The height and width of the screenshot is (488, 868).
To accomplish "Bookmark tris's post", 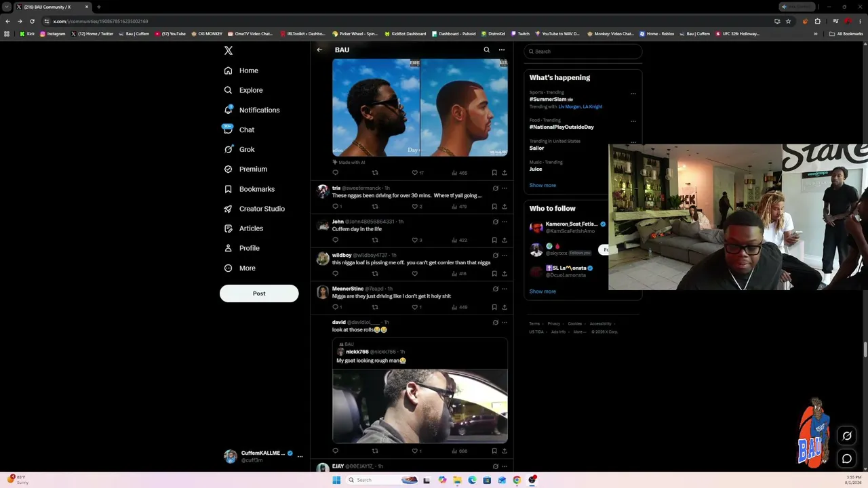I will coord(494,206).
